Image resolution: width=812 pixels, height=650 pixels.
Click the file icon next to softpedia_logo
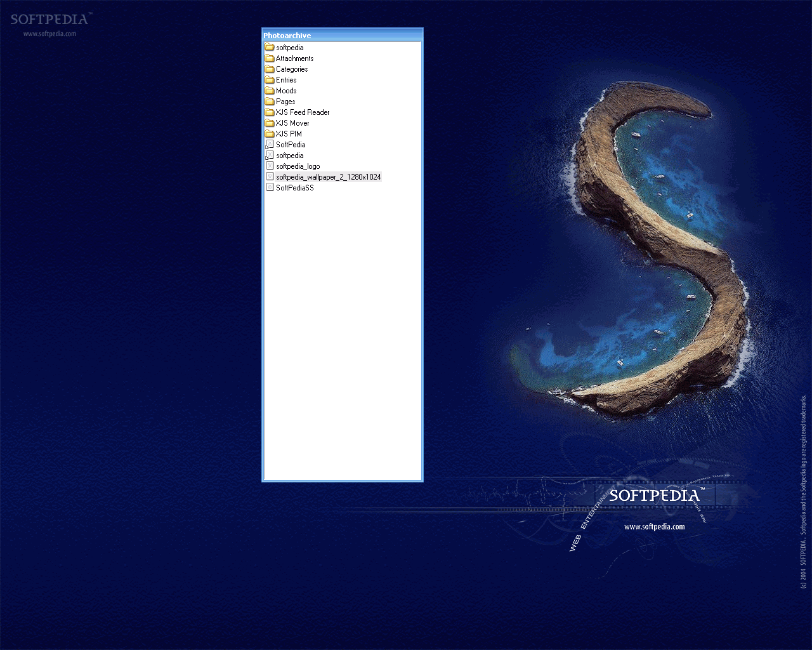click(270, 166)
